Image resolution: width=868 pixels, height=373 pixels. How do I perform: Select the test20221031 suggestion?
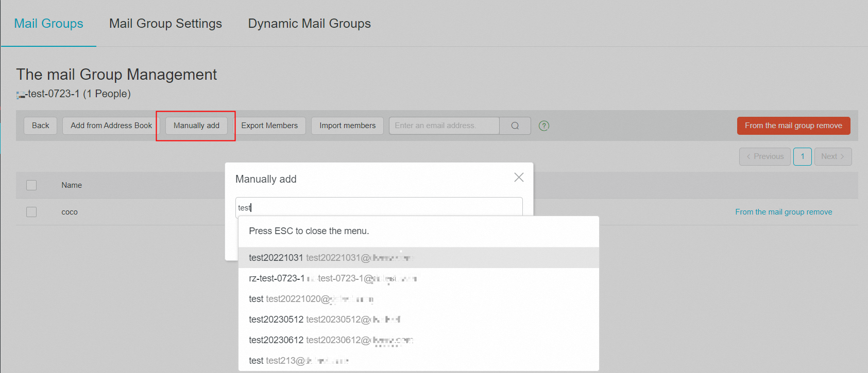click(418, 258)
